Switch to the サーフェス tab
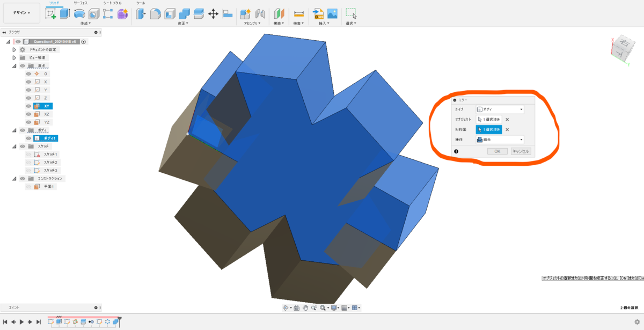The image size is (644, 330). (x=81, y=3)
